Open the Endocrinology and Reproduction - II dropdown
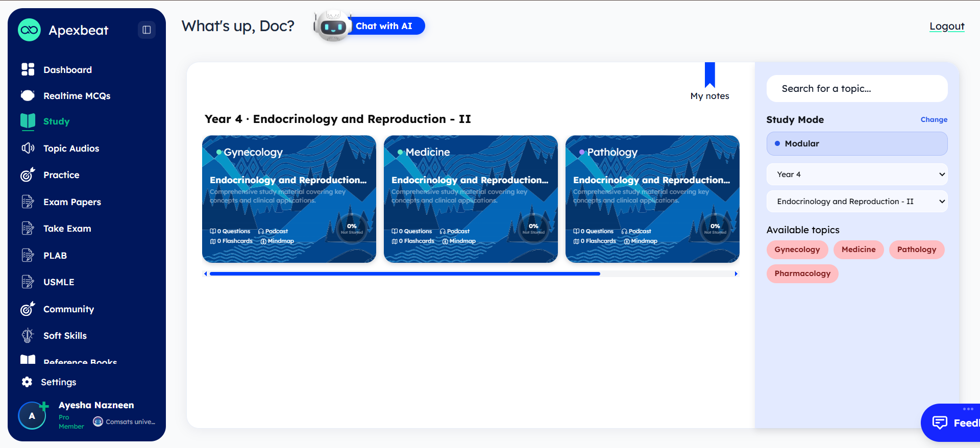Screen dimensions: 980x448 (857, 201)
